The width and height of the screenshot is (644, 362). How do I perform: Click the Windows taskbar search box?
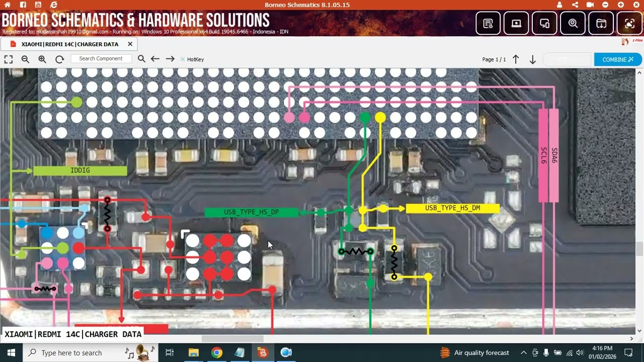[91, 352]
